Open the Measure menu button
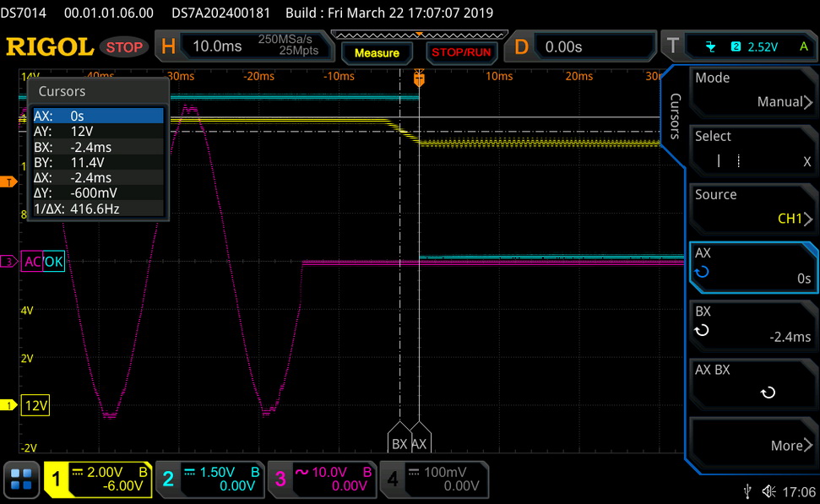The image size is (820, 504). point(377,53)
